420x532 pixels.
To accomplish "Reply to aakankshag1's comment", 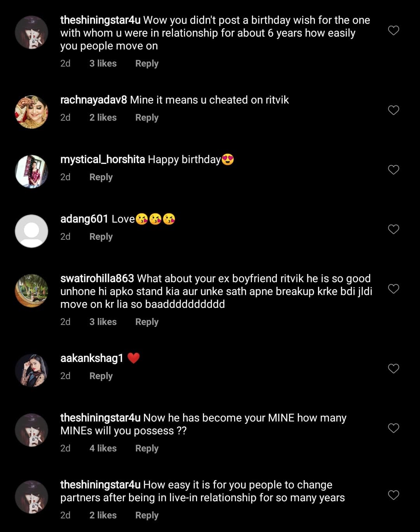I will [x=101, y=376].
